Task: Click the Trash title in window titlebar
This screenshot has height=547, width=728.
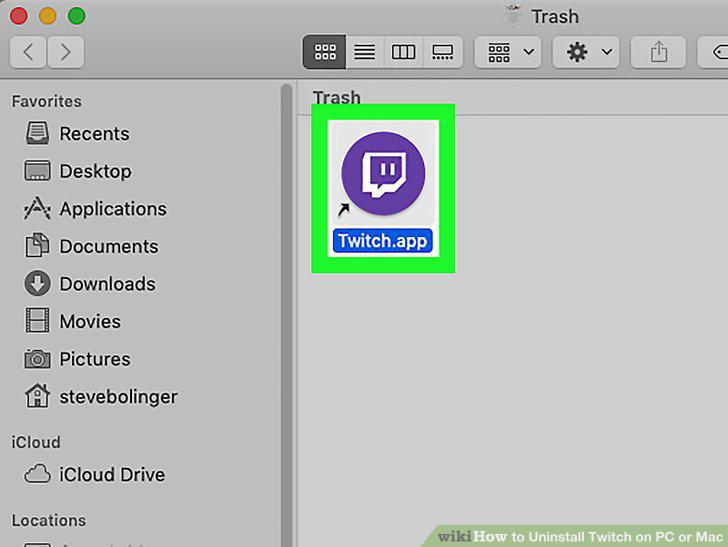Action: click(555, 17)
